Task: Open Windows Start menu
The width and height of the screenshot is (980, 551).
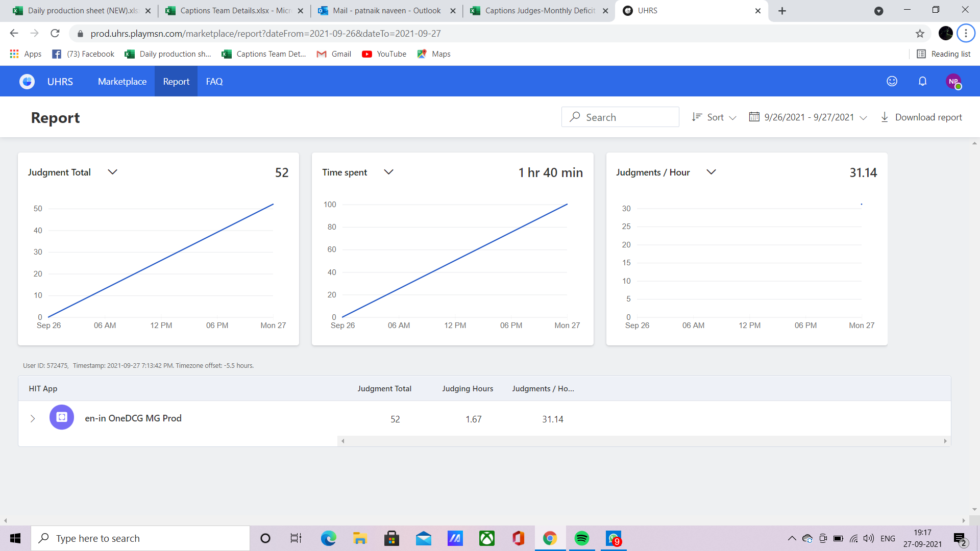Action: pos(15,538)
